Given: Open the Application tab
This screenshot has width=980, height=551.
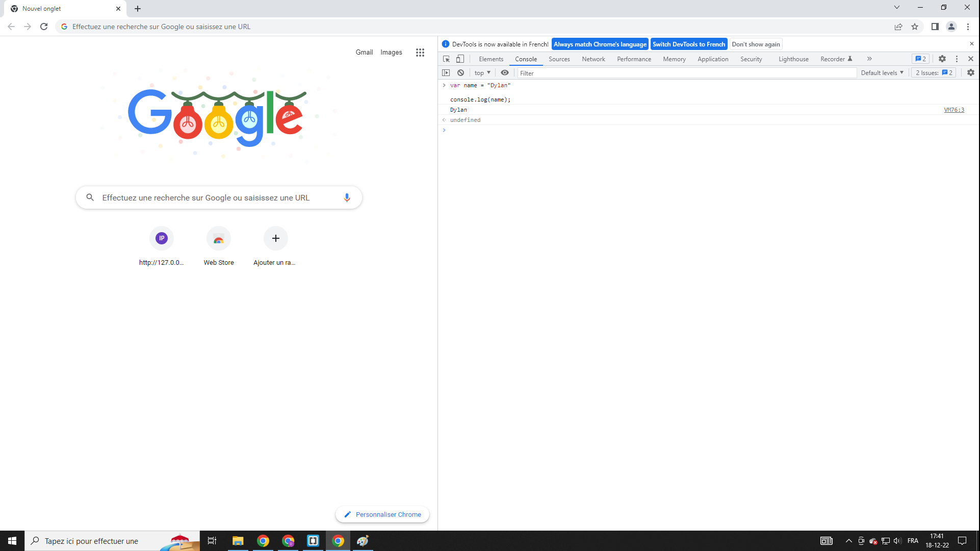Looking at the screenshot, I should (713, 59).
